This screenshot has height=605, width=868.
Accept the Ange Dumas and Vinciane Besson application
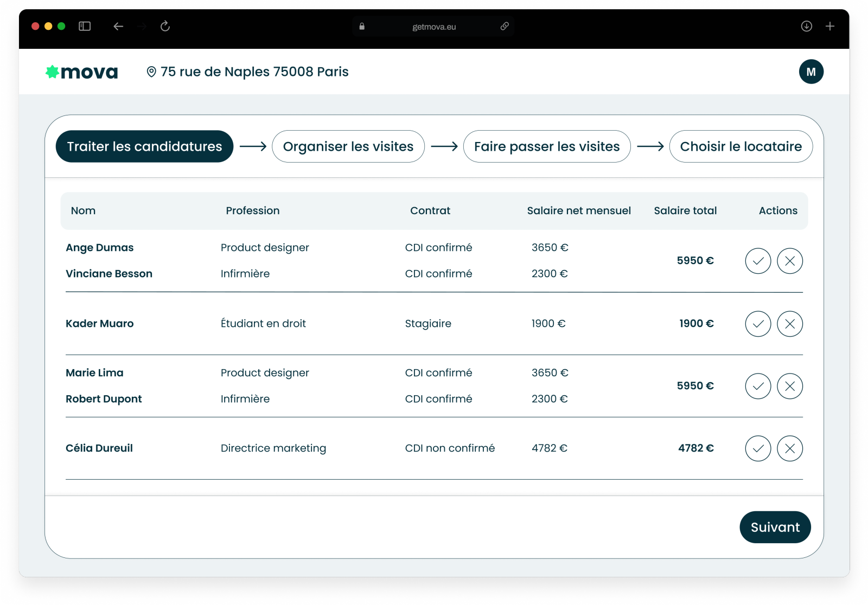pyautogui.click(x=758, y=261)
